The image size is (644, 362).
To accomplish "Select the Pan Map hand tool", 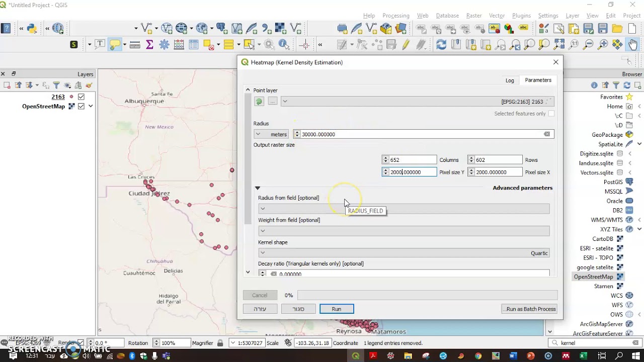I will pyautogui.click(x=632, y=45).
